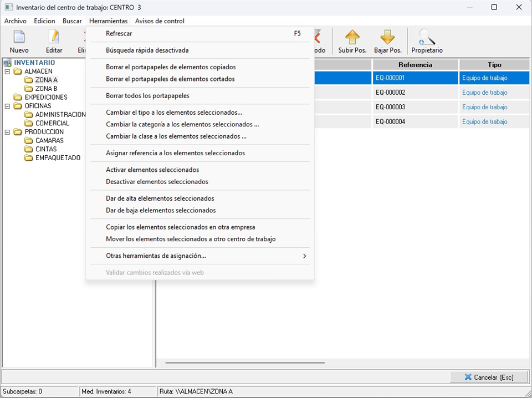Open the Avisos de control menu
This screenshot has height=398, width=532.
[160, 21]
